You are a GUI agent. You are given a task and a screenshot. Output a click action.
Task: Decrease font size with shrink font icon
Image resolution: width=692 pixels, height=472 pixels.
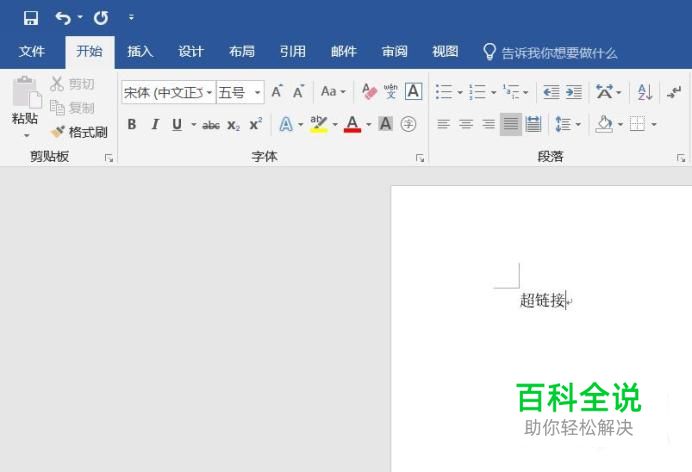pyautogui.click(x=299, y=92)
